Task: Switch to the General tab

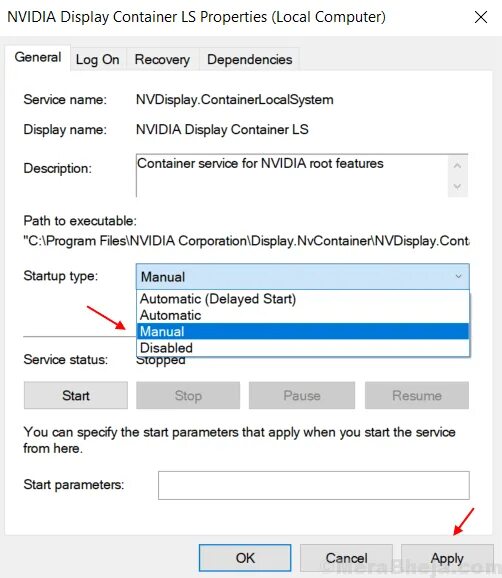Action: [38, 58]
